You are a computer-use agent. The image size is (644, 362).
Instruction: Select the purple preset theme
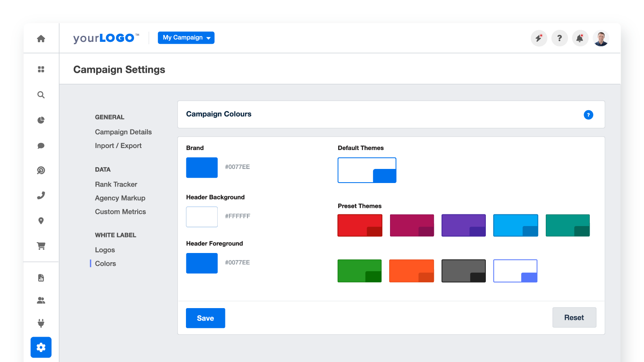click(463, 225)
